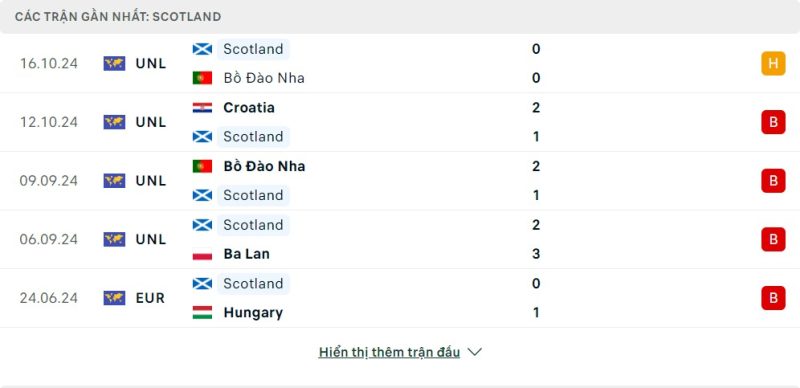
Task: Click the UNL competition icon on 12.10.24 row
Action: click(x=114, y=122)
